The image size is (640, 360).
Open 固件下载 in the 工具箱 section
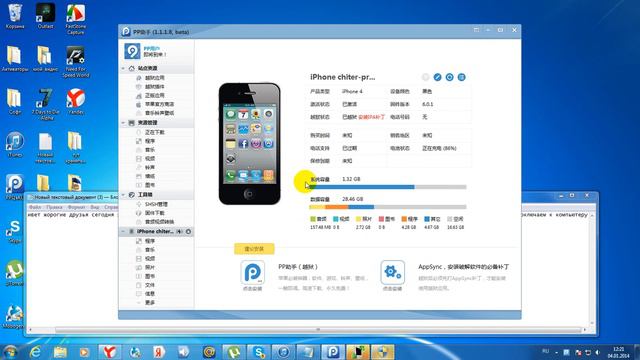[156, 213]
